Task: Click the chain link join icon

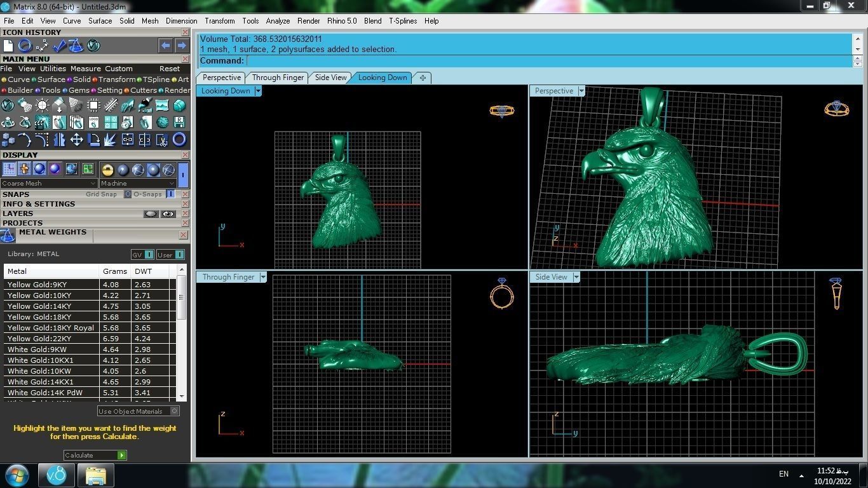Action: (x=128, y=139)
